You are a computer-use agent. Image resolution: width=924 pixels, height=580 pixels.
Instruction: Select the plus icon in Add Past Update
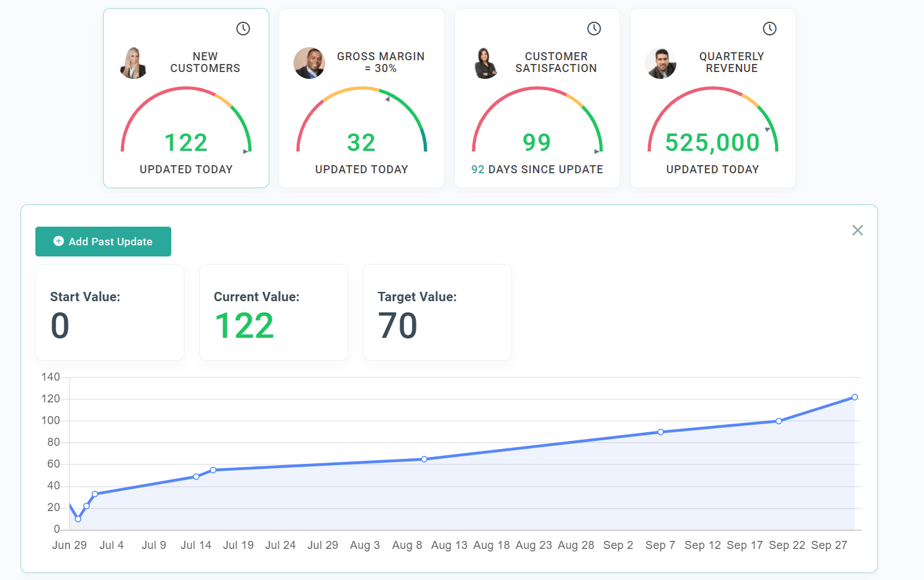coord(58,241)
